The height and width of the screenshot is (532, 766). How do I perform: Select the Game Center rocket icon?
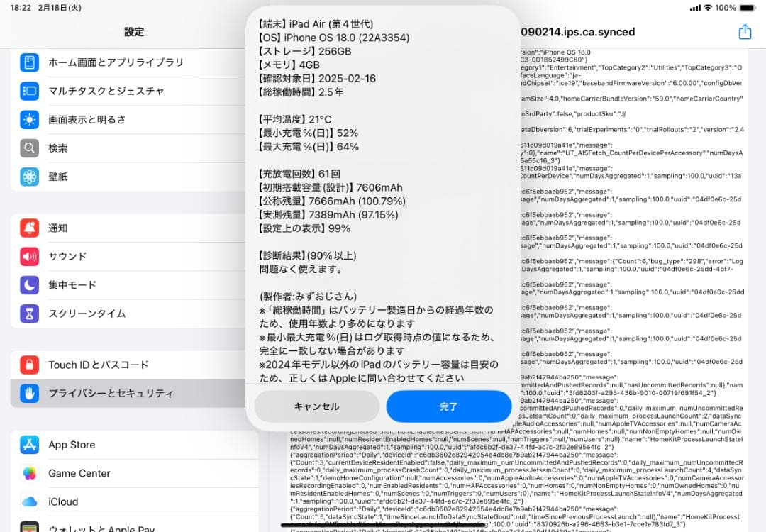30,473
